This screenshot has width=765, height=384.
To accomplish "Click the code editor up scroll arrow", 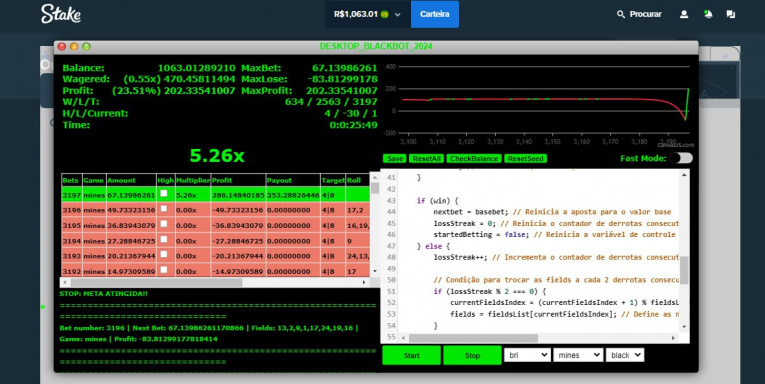I will [x=684, y=175].
